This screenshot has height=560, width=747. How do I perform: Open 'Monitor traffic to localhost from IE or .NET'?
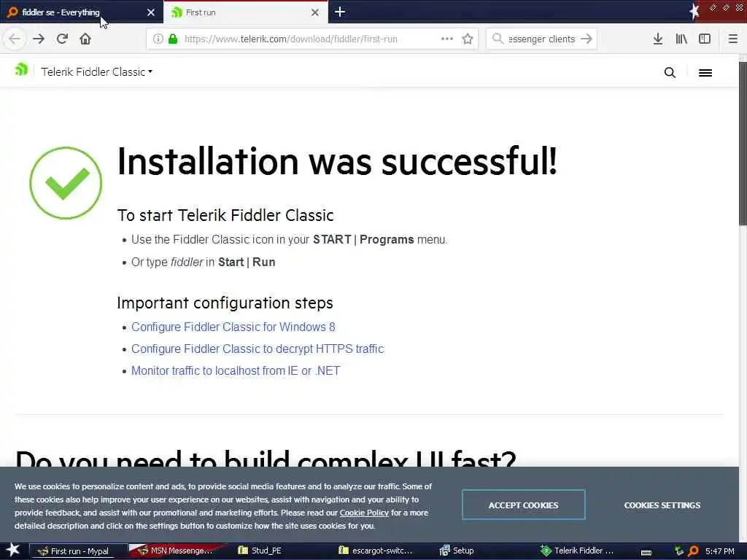click(236, 371)
